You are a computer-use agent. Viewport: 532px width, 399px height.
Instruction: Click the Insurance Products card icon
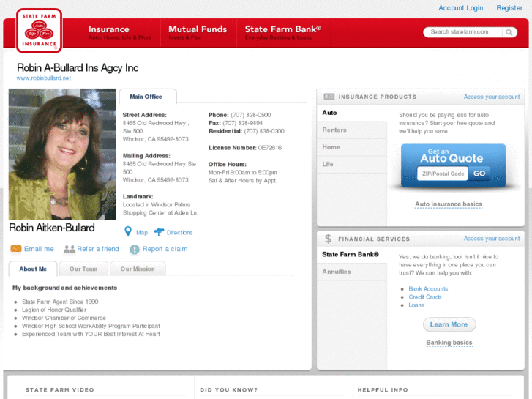pyautogui.click(x=329, y=97)
